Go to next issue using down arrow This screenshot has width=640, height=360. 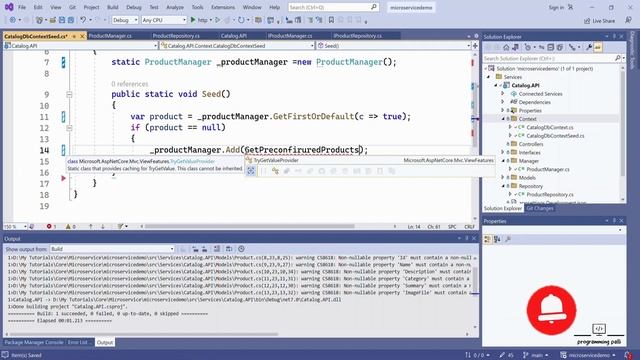coord(103,227)
